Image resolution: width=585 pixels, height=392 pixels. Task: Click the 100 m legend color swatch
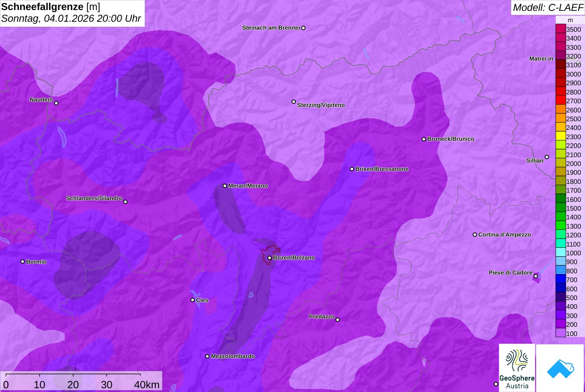click(x=561, y=333)
